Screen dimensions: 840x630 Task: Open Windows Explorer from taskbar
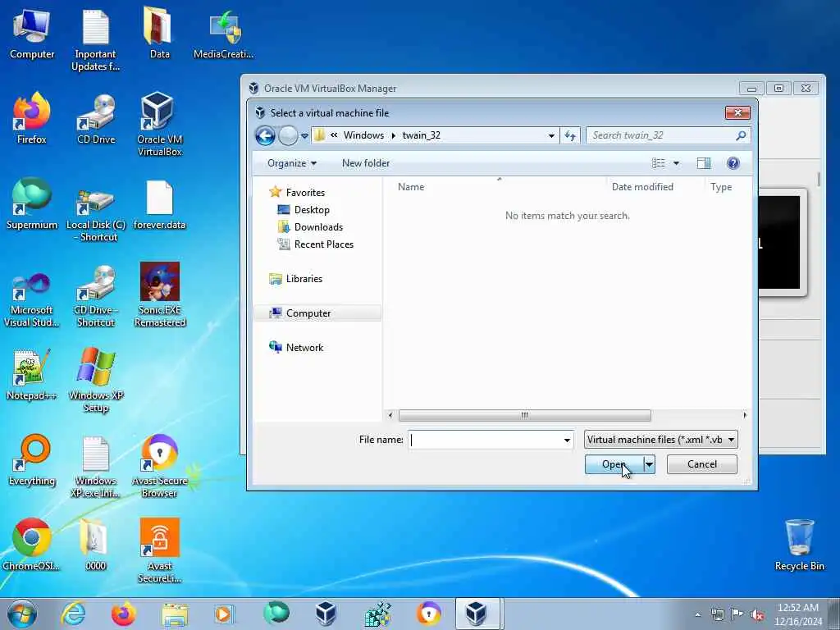coord(175,614)
